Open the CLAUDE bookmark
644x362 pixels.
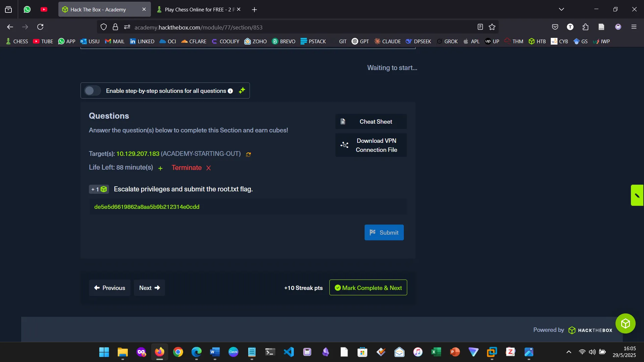(387, 41)
